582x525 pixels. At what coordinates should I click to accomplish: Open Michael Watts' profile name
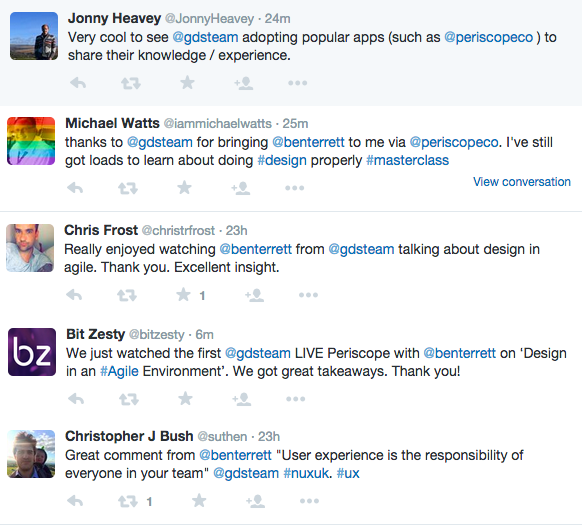coord(112,123)
